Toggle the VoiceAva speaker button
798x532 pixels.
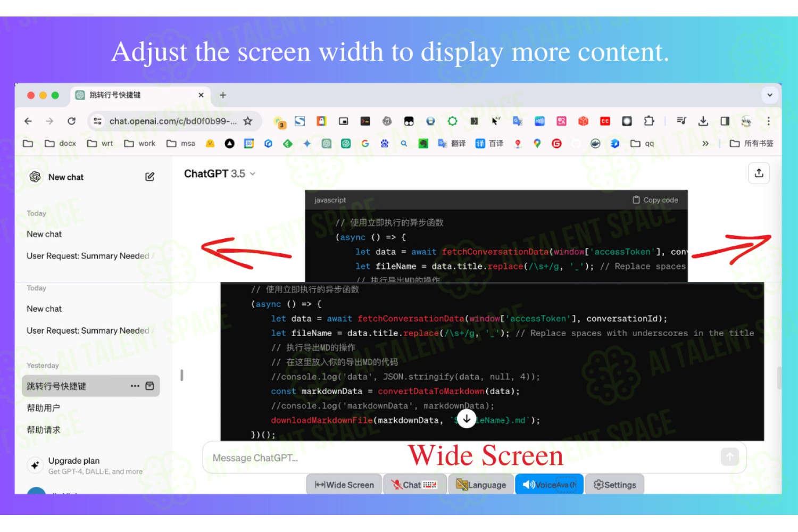(x=549, y=485)
